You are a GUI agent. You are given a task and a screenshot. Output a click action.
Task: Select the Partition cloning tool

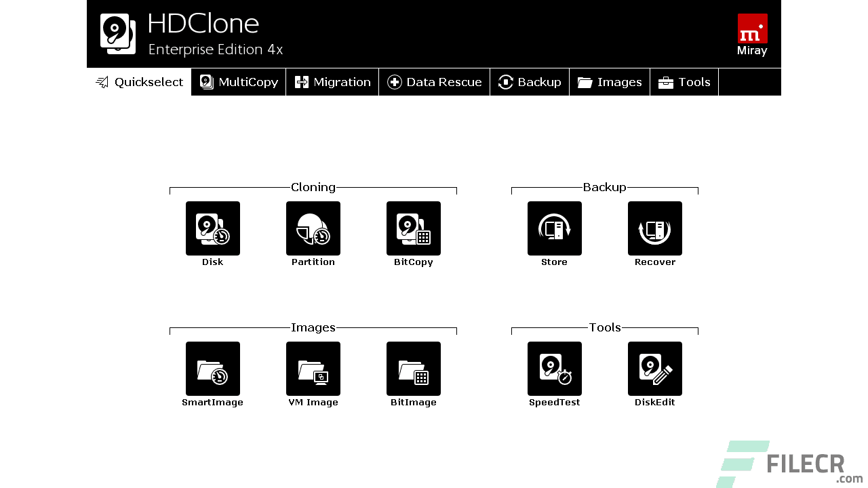point(313,228)
